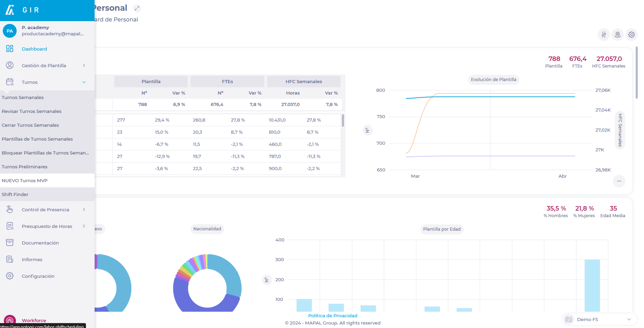Open Política de Privacidad link
The width and height of the screenshot is (644, 328).
tap(333, 316)
